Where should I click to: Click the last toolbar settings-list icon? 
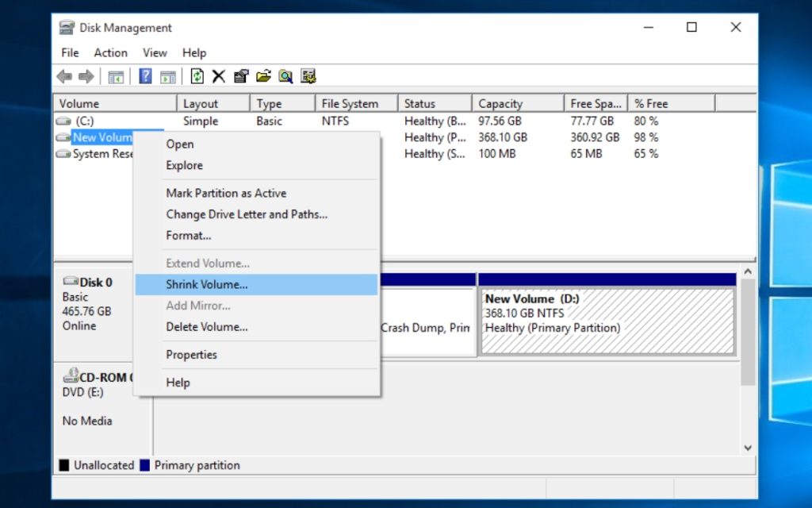(x=308, y=76)
